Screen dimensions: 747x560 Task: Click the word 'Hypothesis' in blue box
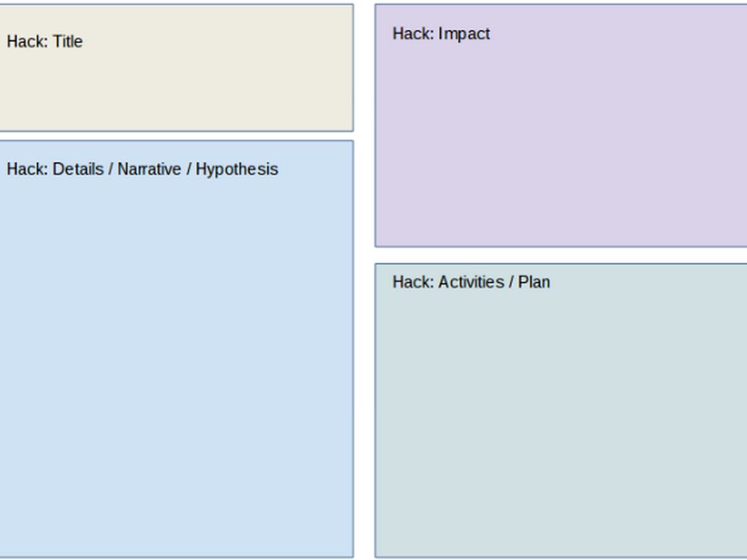click(237, 169)
